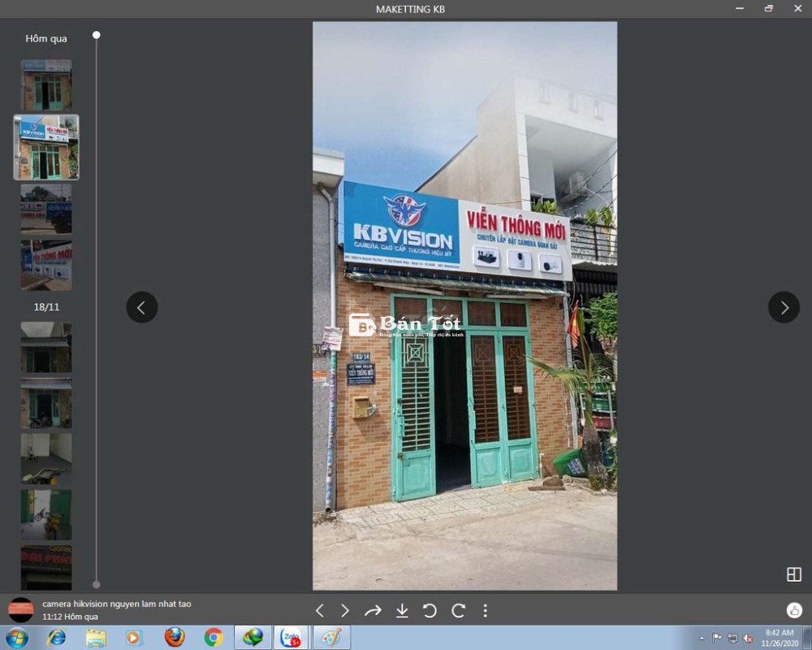Rotate the image clockwise
812x650 pixels.
pos(458,611)
